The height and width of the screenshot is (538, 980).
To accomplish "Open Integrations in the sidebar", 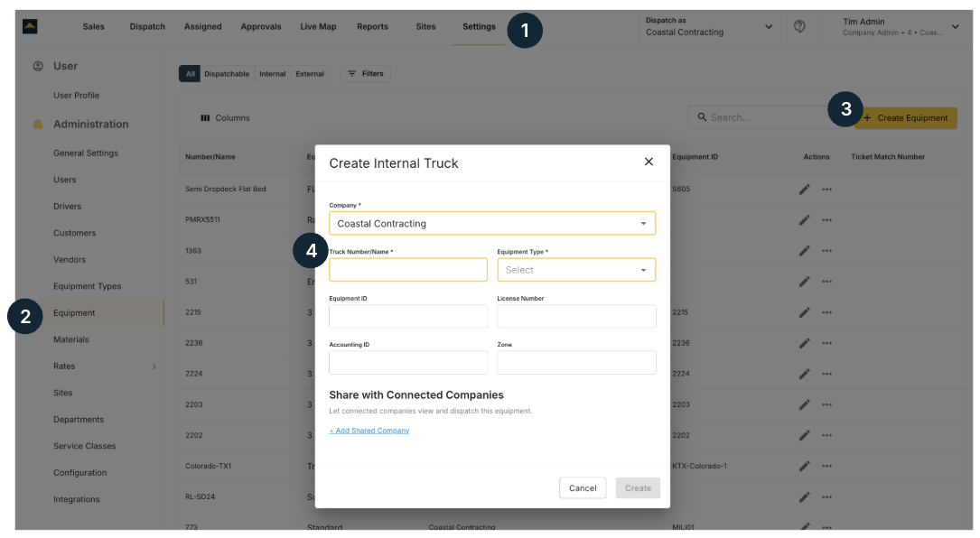I will 76,499.
